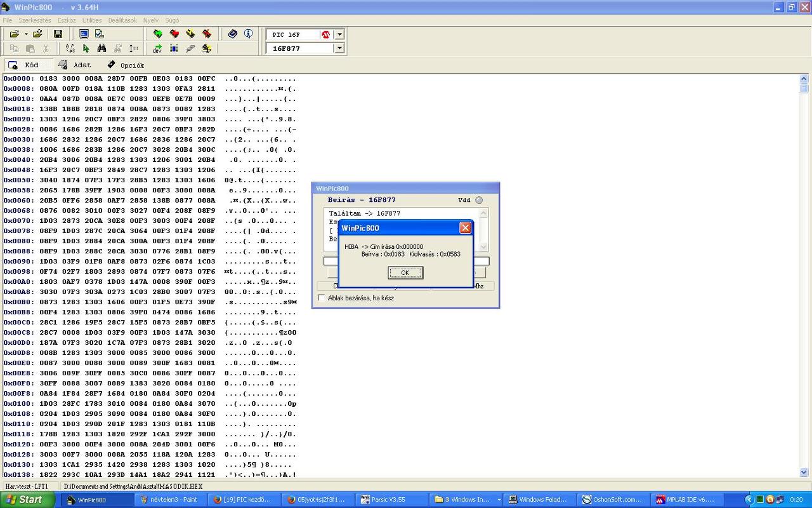Screen dimensions: 812x508
Task: Open OshonSoft.com from the taskbar
Action: click(614, 500)
